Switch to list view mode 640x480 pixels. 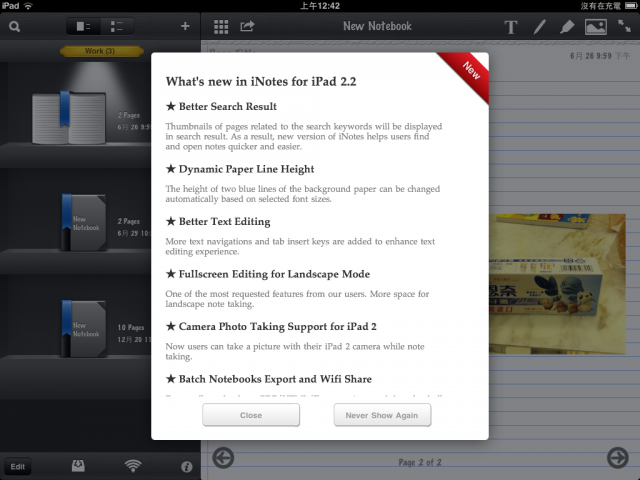pyautogui.click(x=117, y=27)
